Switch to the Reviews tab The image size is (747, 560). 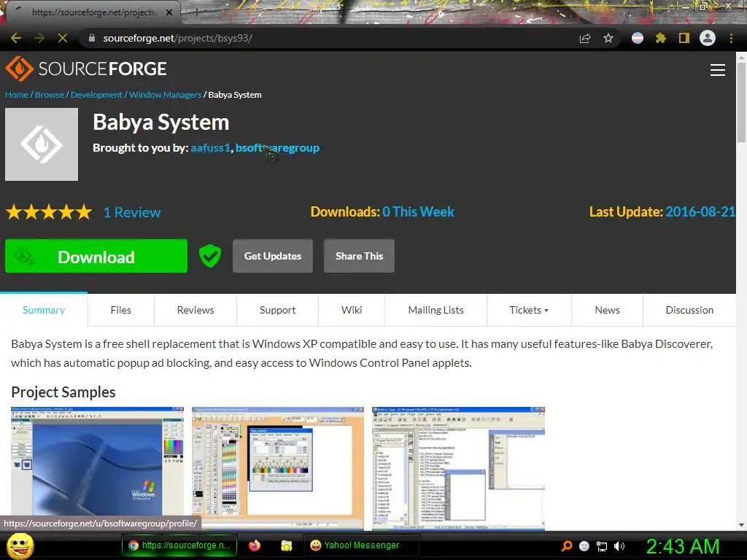(x=196, y=310)
